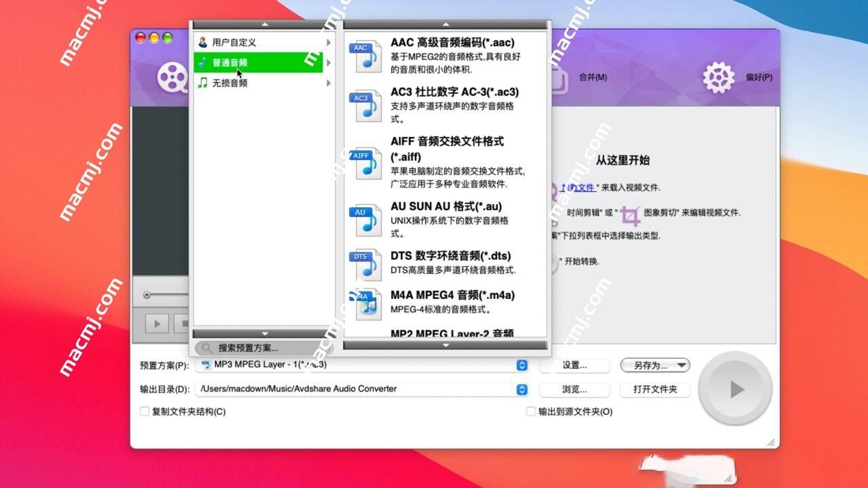This screenshot has width=868, height=488.
Task: Click the 设置... button
Action: point(574,365)
